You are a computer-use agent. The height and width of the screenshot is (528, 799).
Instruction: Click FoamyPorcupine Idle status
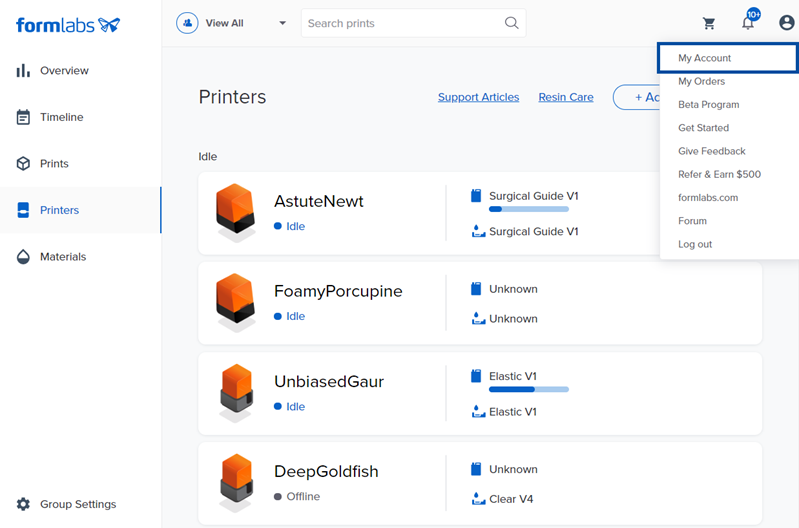pos(289,316)
